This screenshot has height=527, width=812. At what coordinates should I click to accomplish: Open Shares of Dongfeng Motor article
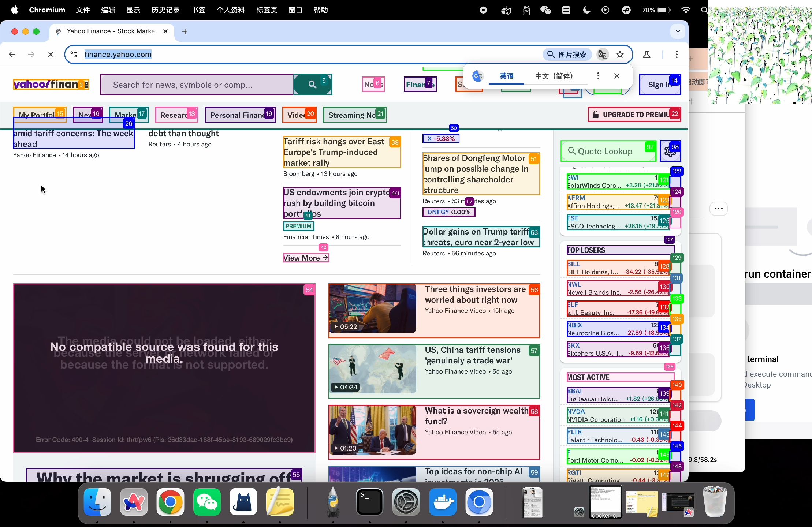[481, 174]
